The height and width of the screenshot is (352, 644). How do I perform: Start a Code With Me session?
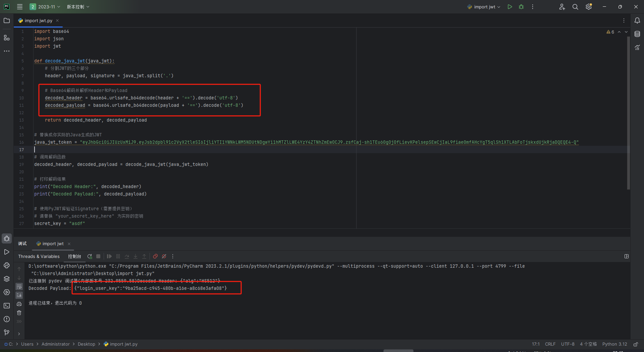(x=562, y=7)
